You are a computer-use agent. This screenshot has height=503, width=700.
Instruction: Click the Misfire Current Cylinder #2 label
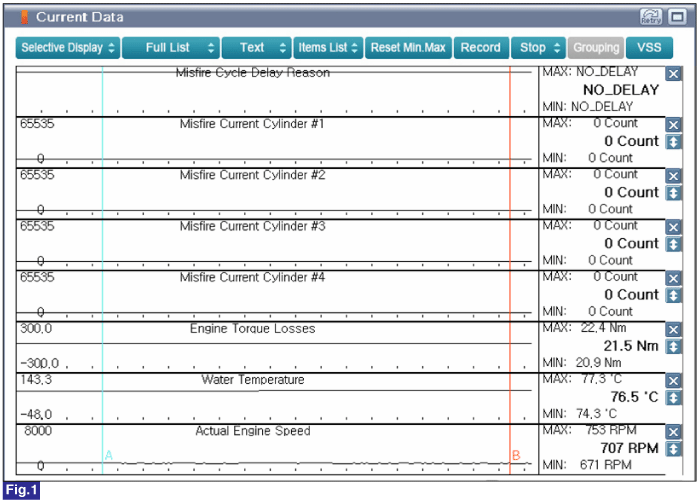click(252, 175)
